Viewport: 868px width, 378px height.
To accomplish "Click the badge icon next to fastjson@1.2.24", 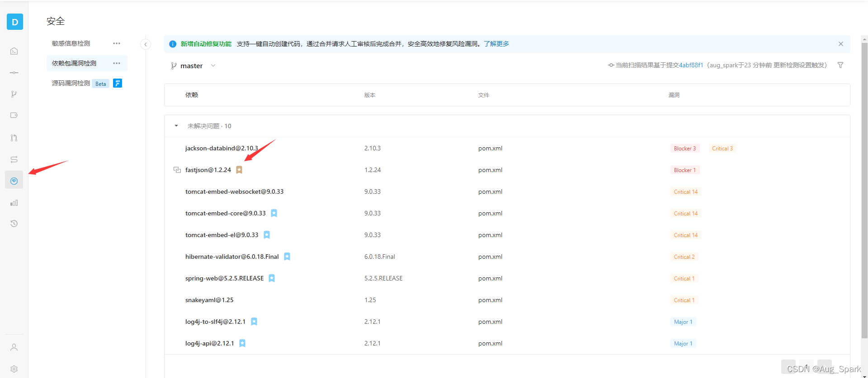I will pyautogui.click(x=239, y=170).
